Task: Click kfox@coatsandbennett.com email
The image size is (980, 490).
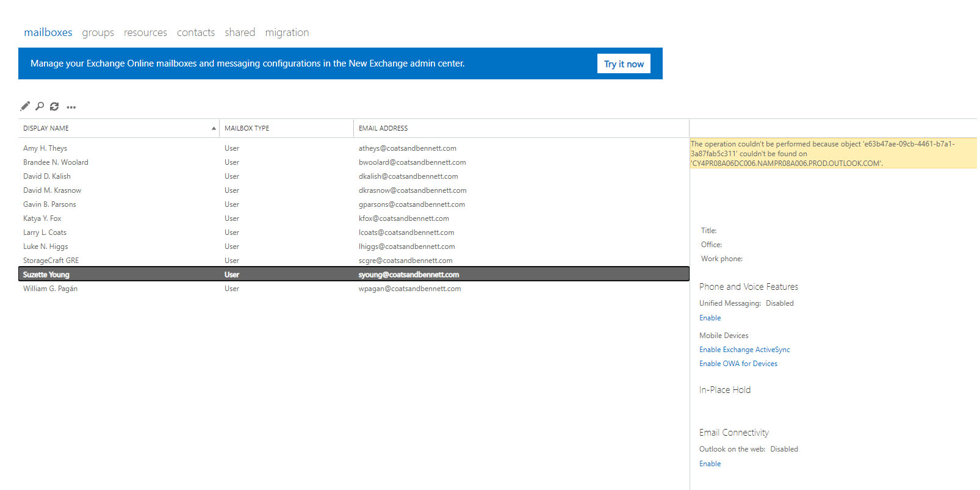Action: click(x=403, y=218)
